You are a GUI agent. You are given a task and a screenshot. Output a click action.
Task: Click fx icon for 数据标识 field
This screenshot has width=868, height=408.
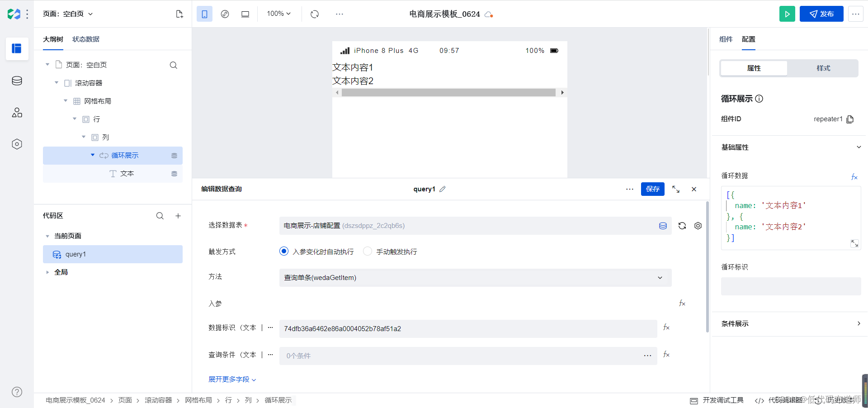(x=666, y=327)
